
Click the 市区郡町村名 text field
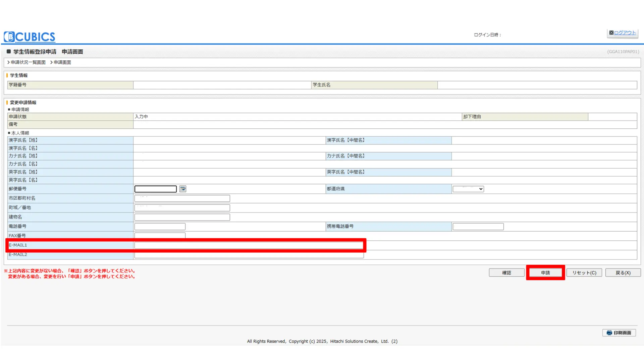click(x=182, y=198)
